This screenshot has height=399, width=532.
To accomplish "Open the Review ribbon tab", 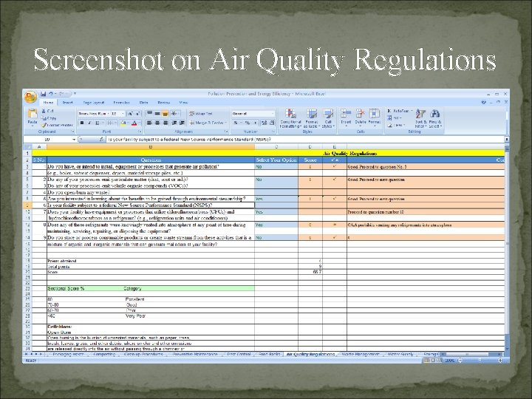I will (x=163, y=103).
